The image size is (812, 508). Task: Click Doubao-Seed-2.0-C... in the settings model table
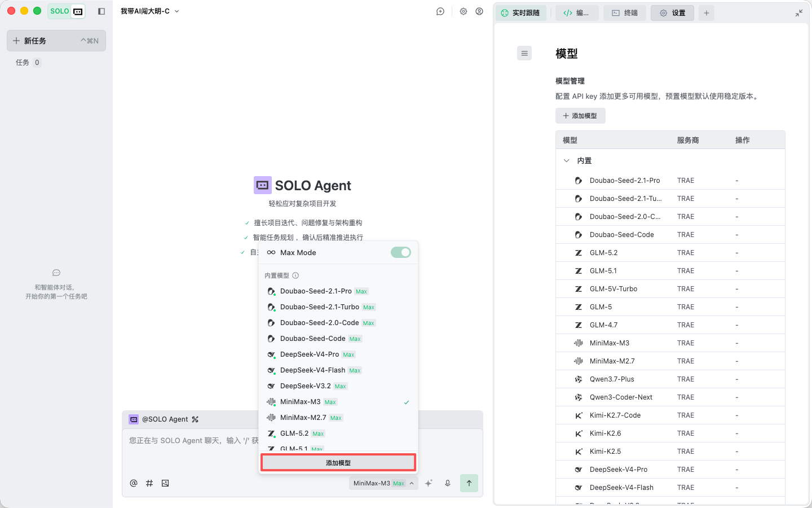click(625, 217)
